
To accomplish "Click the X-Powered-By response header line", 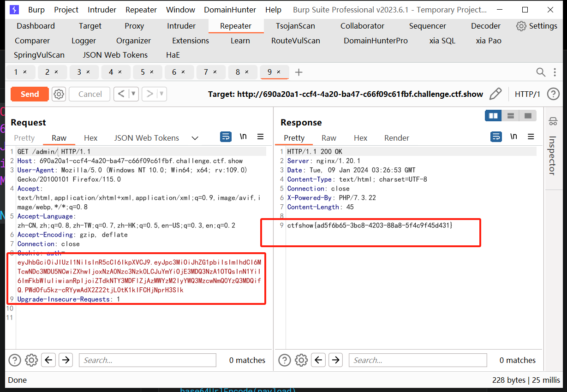I will point(332,198).
